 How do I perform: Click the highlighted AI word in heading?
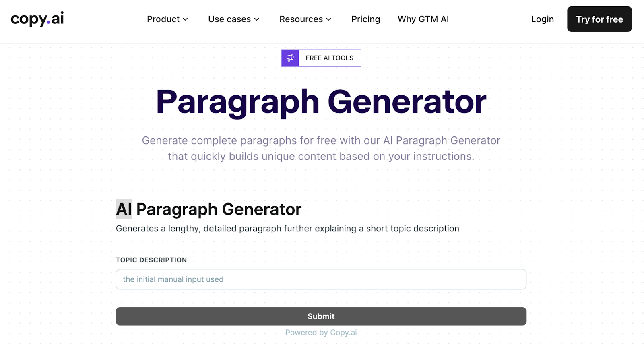point(124,209)
